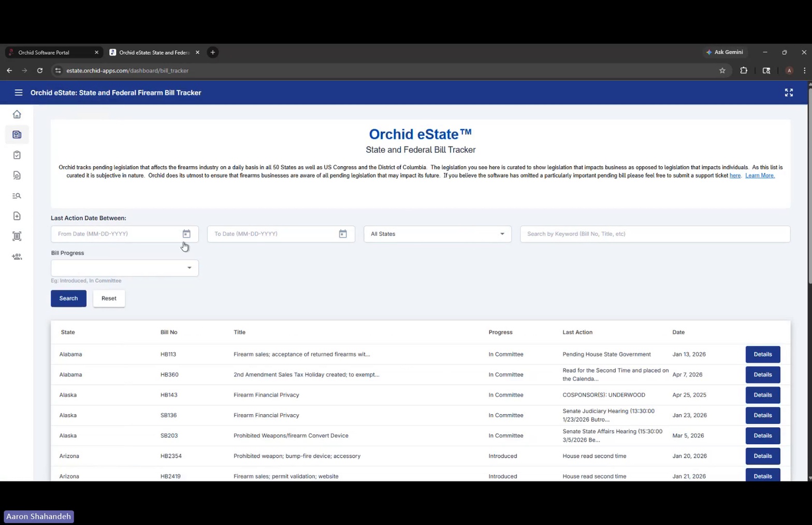Click the Search by Keyword field
812x525 pixels.
[655, 234]
